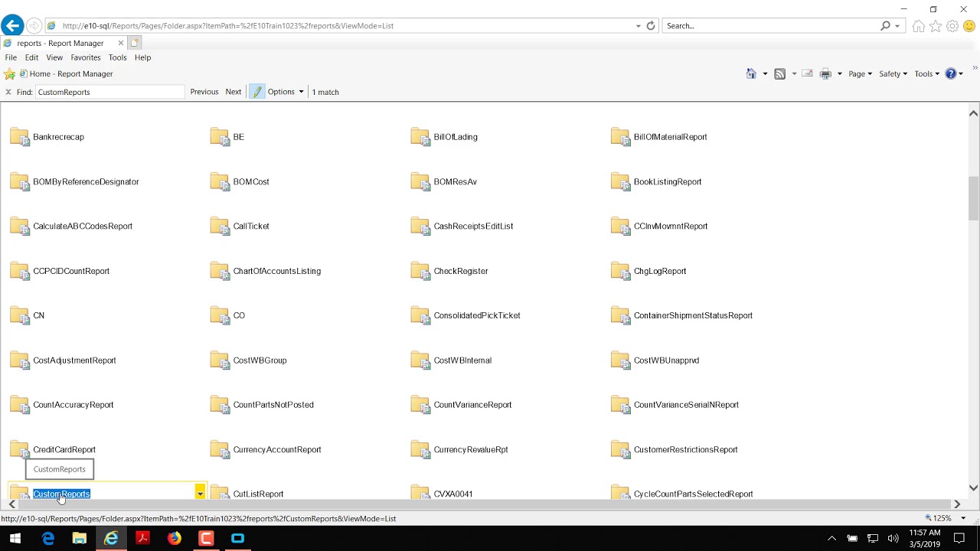Viewport: 980px width, 551px height.
Task: Click the Favorites star icon at top right
Action: point(936,26)
